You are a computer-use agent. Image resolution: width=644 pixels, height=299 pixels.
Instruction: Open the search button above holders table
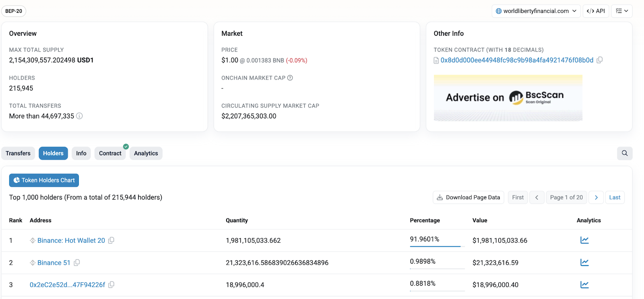coord(625,153)
